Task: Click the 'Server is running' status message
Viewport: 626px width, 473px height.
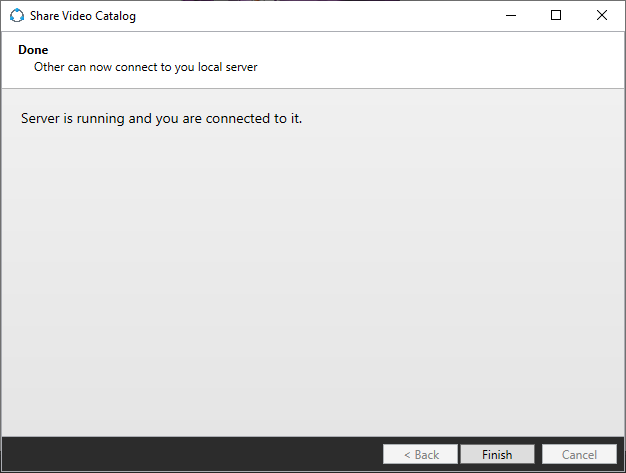Action: [161, 119]
